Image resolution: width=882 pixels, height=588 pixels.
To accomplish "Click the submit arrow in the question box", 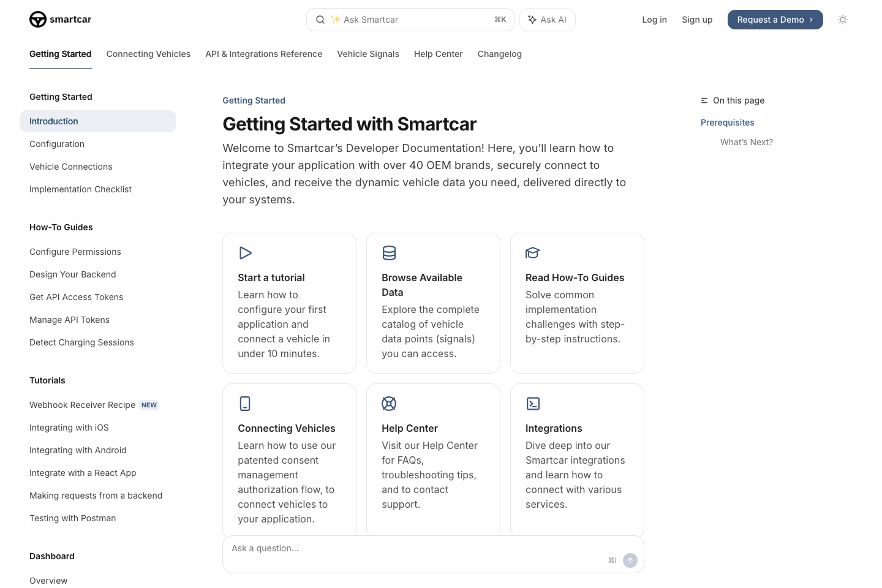I will (630, 560).
